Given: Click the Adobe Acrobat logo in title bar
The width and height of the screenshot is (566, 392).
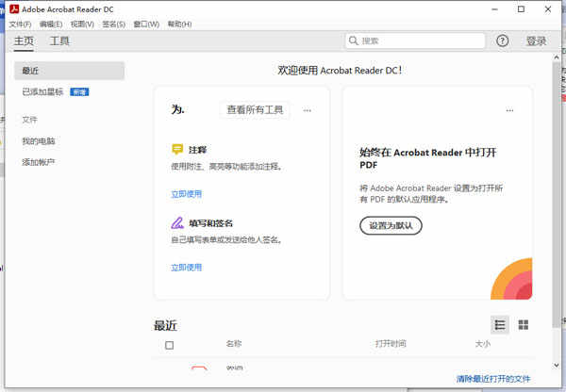Looking at the screenshot, I should point(14,9).
